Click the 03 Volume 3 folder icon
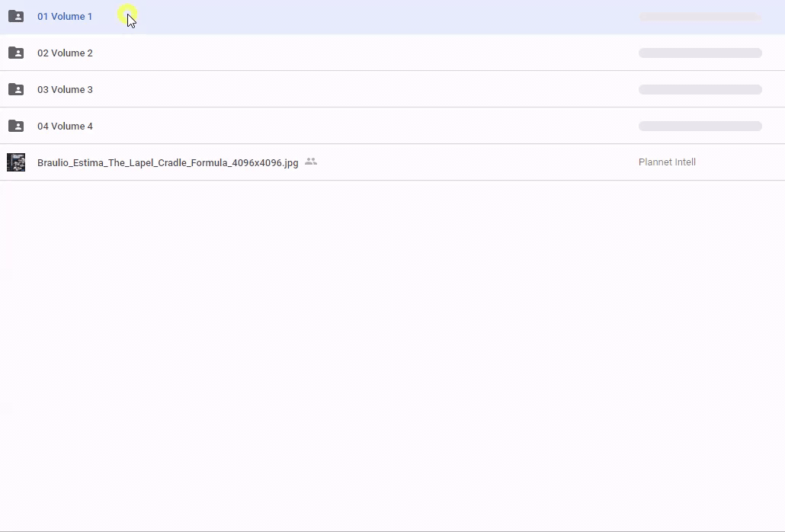 click(16, 89)
